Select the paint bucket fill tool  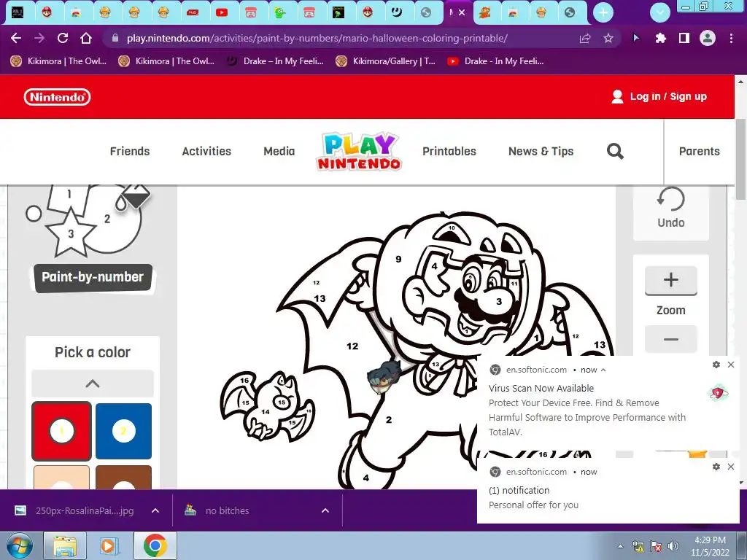134,198
